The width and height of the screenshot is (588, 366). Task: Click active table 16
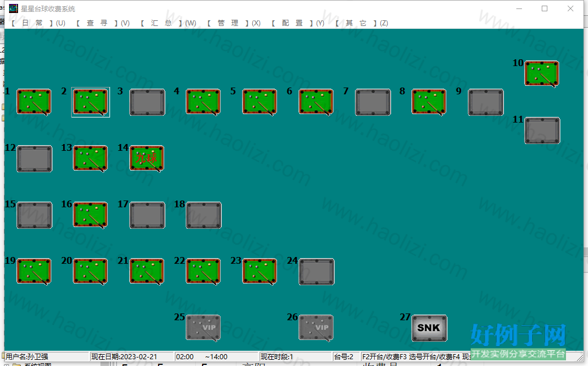[90, 215]
